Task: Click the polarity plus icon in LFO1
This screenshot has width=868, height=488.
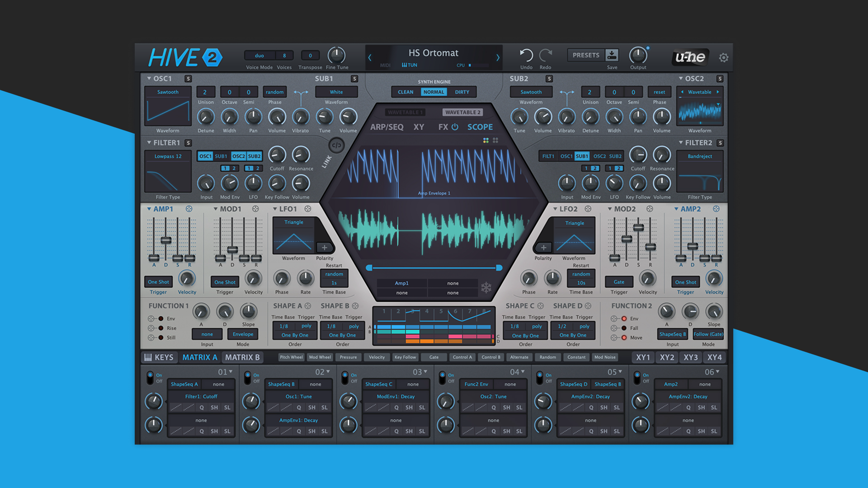Action: (x=324, y=248)
